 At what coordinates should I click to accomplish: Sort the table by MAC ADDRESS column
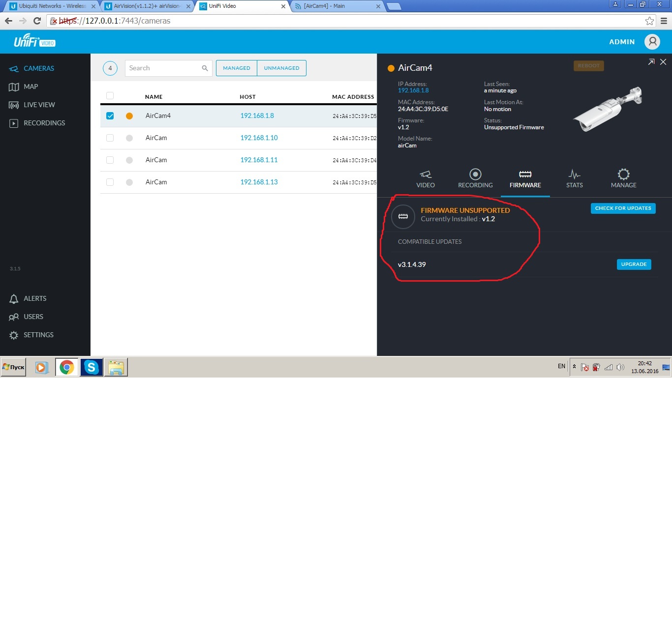(x=353, y=97)
